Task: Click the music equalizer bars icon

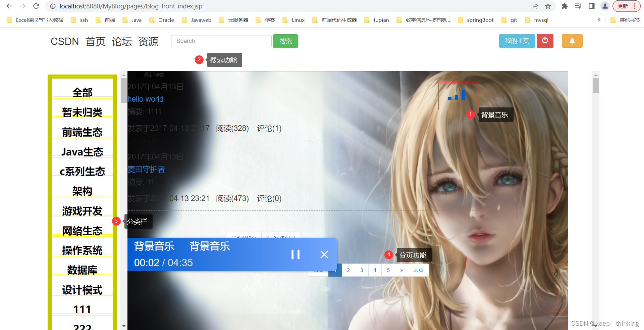Action: 457,95
